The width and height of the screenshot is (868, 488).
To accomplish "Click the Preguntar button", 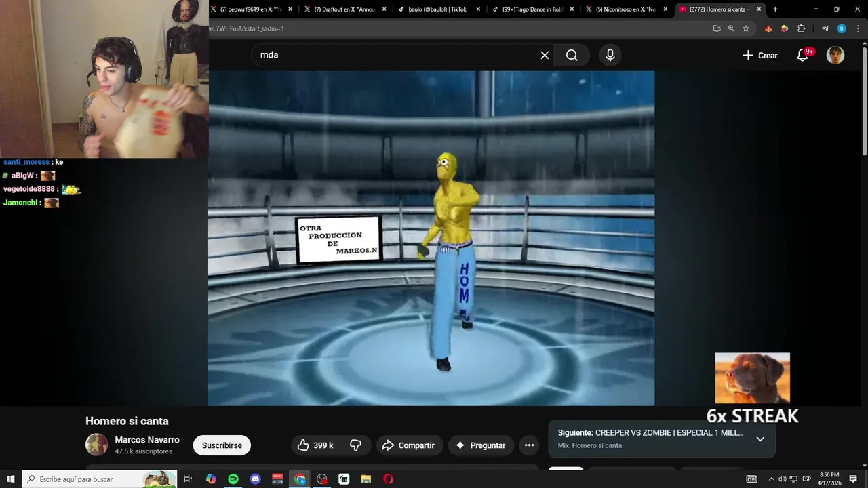I will pos(481,445).
